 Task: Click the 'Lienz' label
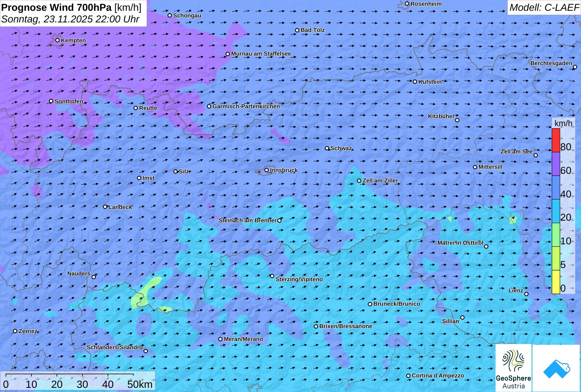(516, 290)
